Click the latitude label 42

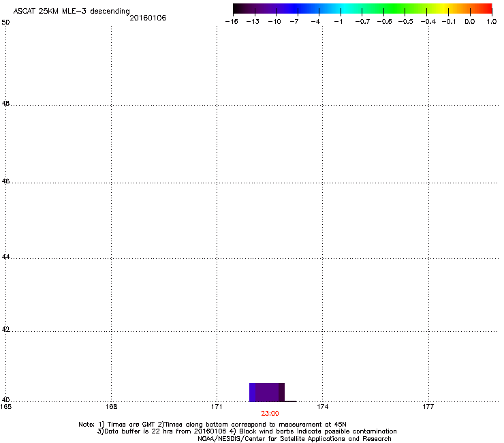pos(5,329)
